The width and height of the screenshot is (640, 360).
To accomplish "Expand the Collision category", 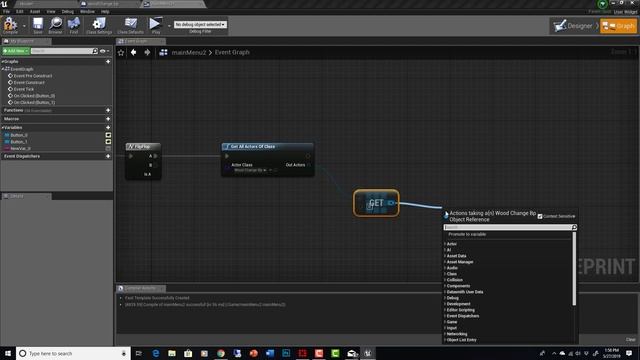I will [x=445, y=280].
